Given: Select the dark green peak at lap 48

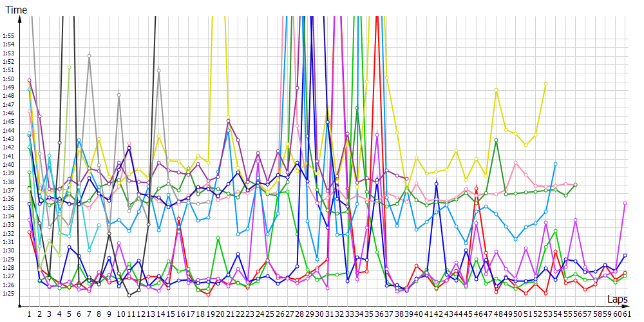Looking at the screenshot, I should click(496, 140).
